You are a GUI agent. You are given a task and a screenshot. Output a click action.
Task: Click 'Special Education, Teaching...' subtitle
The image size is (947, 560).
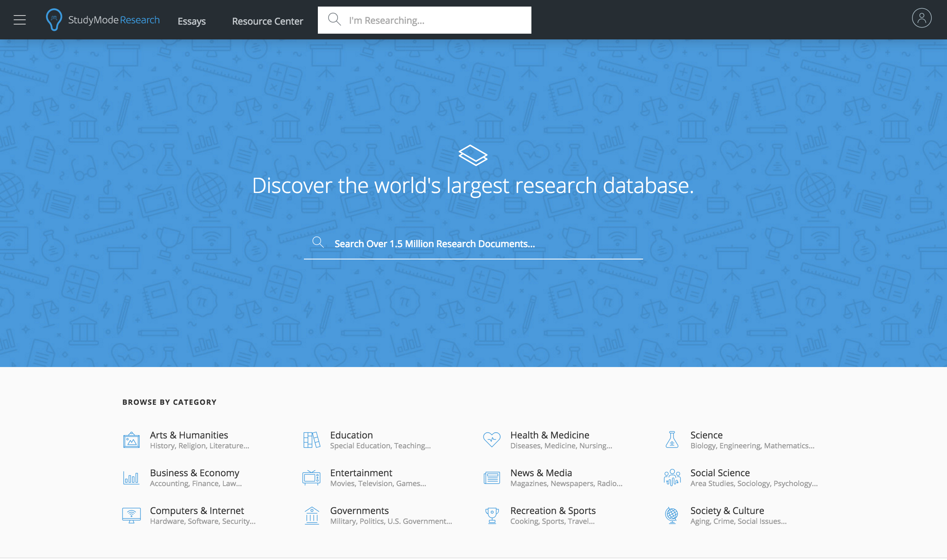pyautogui.click(x=380, y=446)
